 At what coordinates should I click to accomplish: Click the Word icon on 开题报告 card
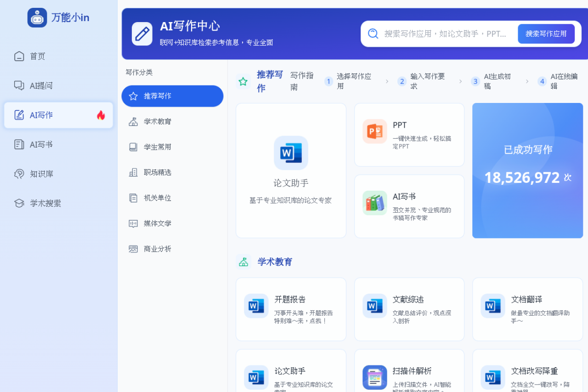[x=256, y=306]
